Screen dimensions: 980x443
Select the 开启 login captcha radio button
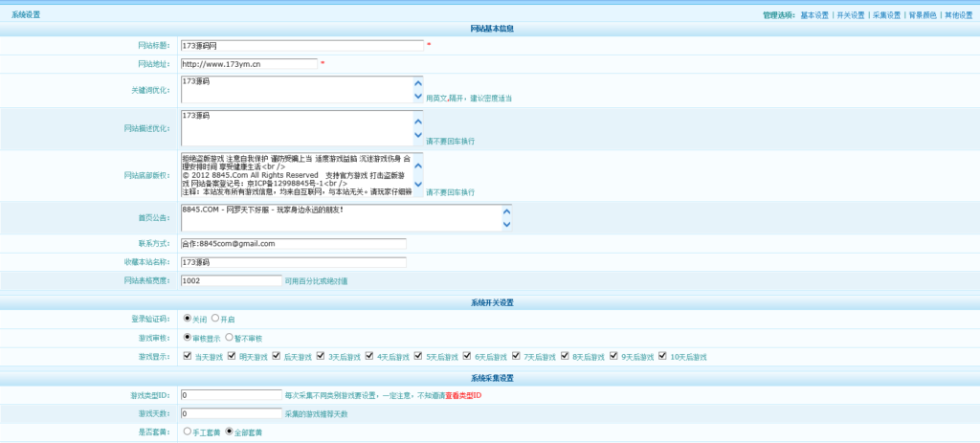pos(215,319)
